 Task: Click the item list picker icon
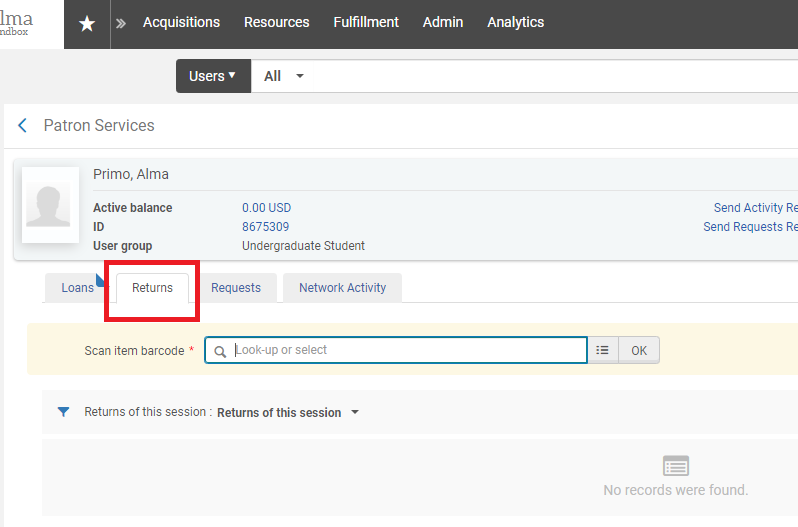click(602, 350)
